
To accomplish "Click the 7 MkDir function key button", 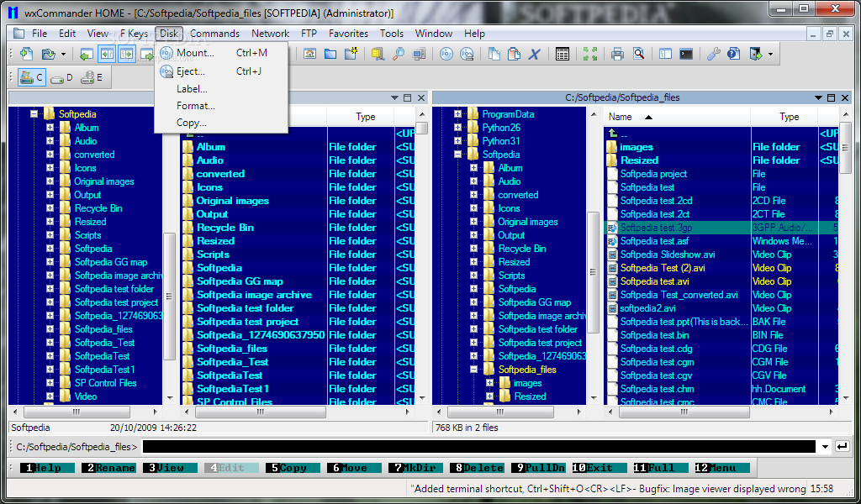I will coord(415,468).
